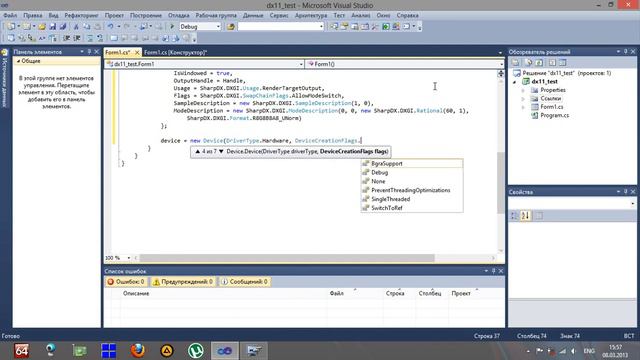
Task: Click the View Designer icon in Solution Explorer
Action: pos(562,62)
